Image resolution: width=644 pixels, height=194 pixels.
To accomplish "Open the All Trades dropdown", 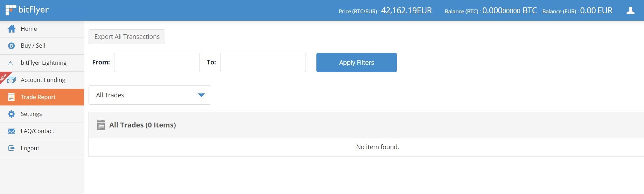I will (150, 95).
